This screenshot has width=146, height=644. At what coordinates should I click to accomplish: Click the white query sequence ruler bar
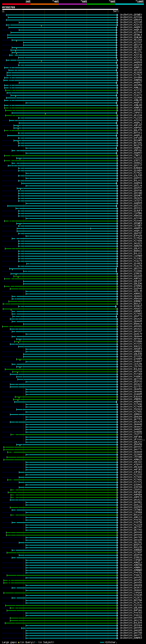(x=60, y=9)
